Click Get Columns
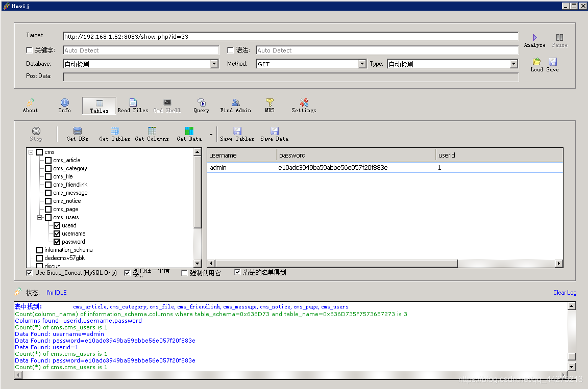 152,134
